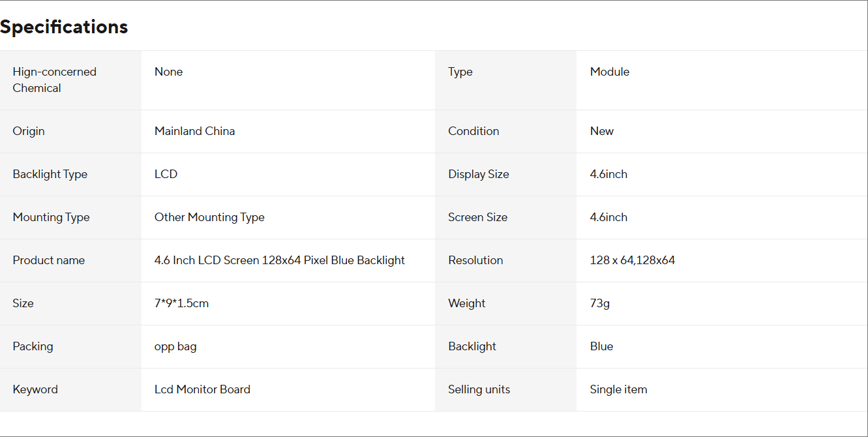Select the opp bag packing value
This screenshot has height=437, width=868.
tap(175, 346)
